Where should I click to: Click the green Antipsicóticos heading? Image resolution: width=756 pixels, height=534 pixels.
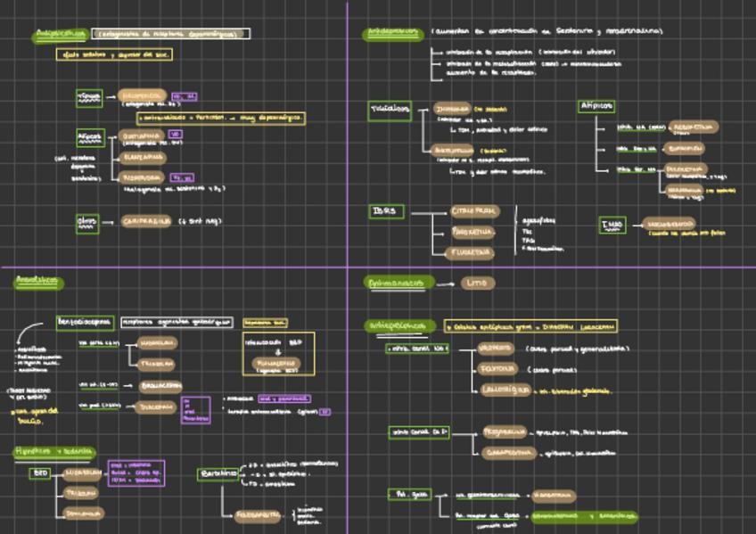(61, 35)
